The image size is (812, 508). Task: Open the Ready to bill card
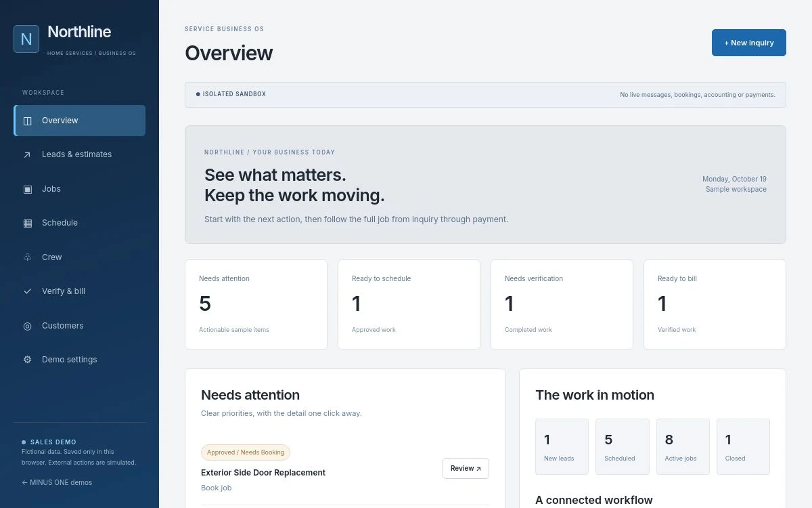pos(715,304)
